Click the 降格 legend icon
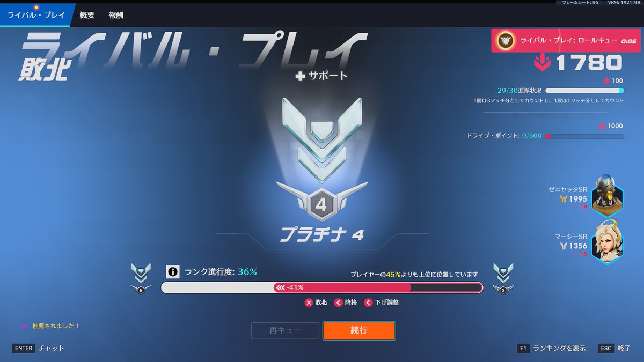The height and width of the screenshot is (362, 644). [338, 302]
